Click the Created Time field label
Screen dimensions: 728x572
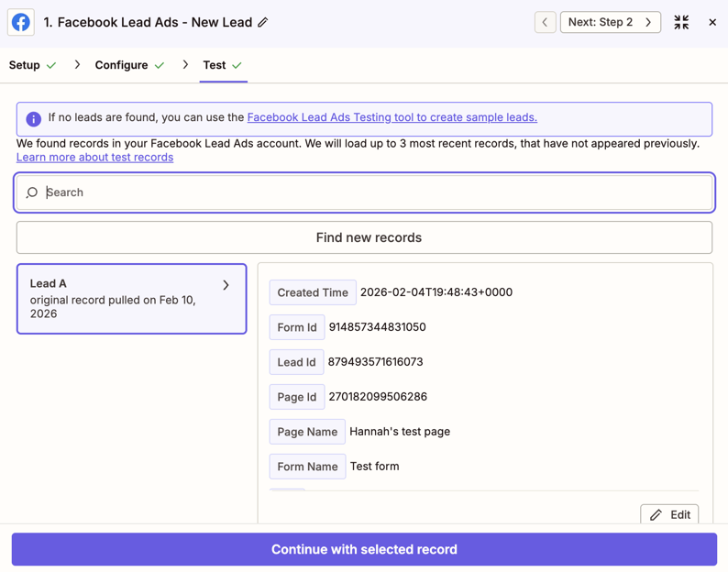[313, 292]
